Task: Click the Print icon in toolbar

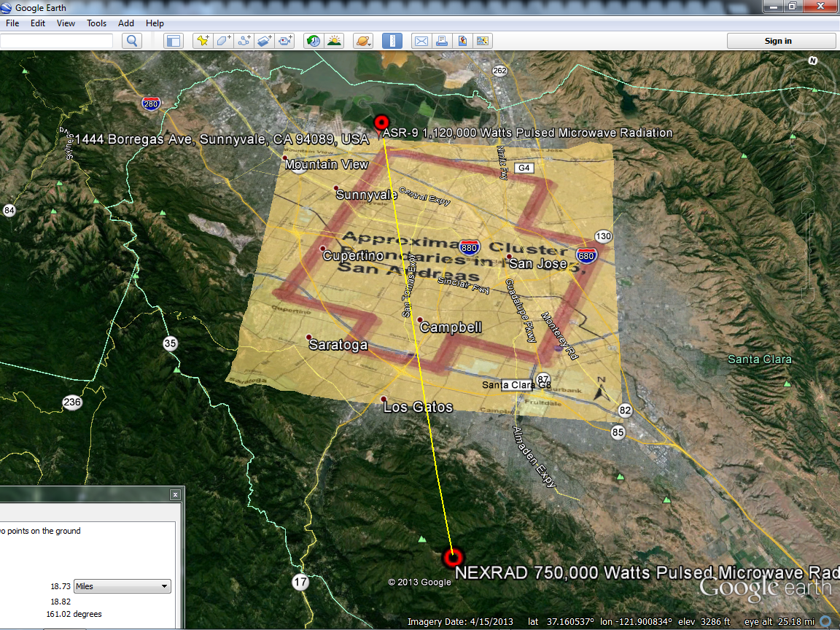Action: (441, 41)
